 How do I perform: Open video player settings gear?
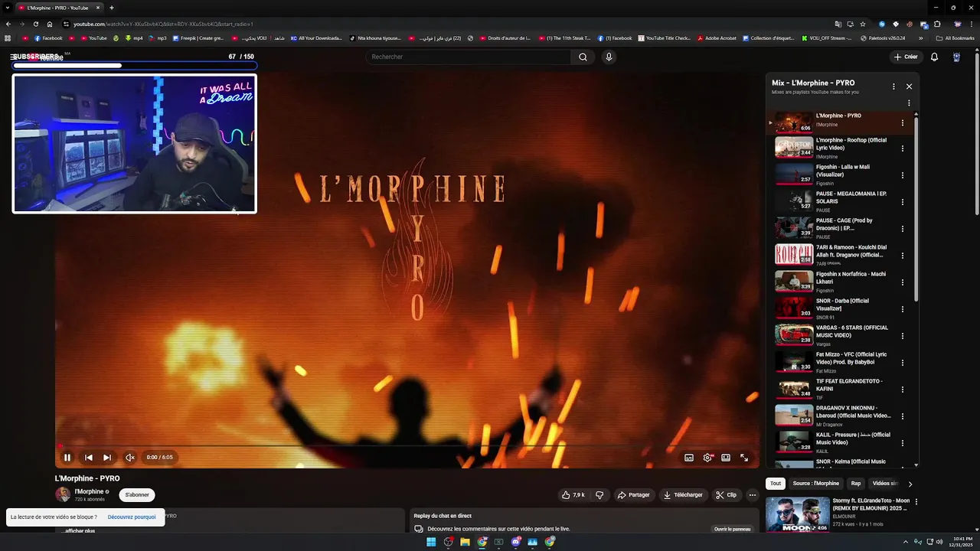(707, 458)
